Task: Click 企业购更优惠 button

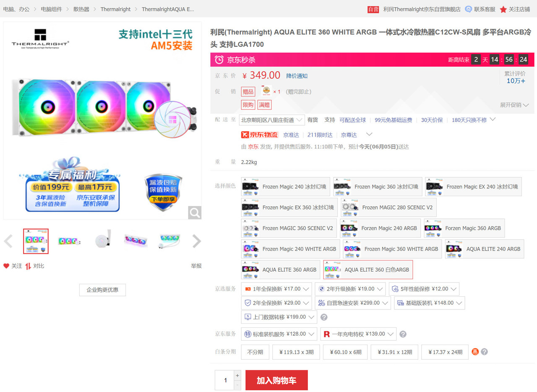Action: coord(102,290)
